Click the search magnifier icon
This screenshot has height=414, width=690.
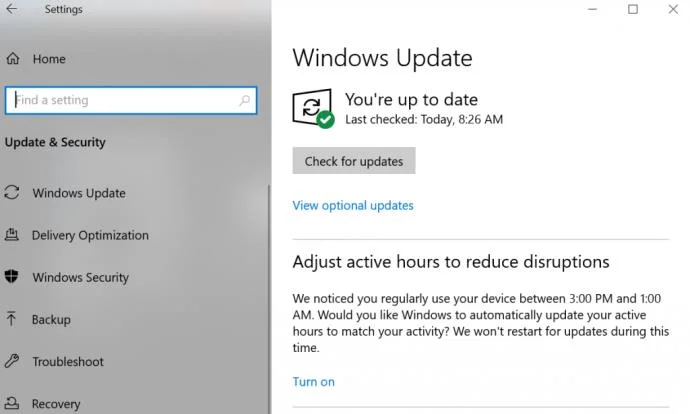coord(245,100)
